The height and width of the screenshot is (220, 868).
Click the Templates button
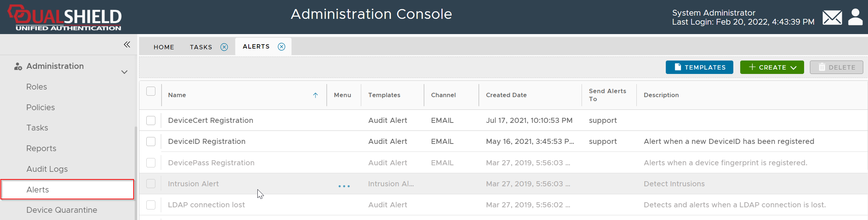(699, 67)
